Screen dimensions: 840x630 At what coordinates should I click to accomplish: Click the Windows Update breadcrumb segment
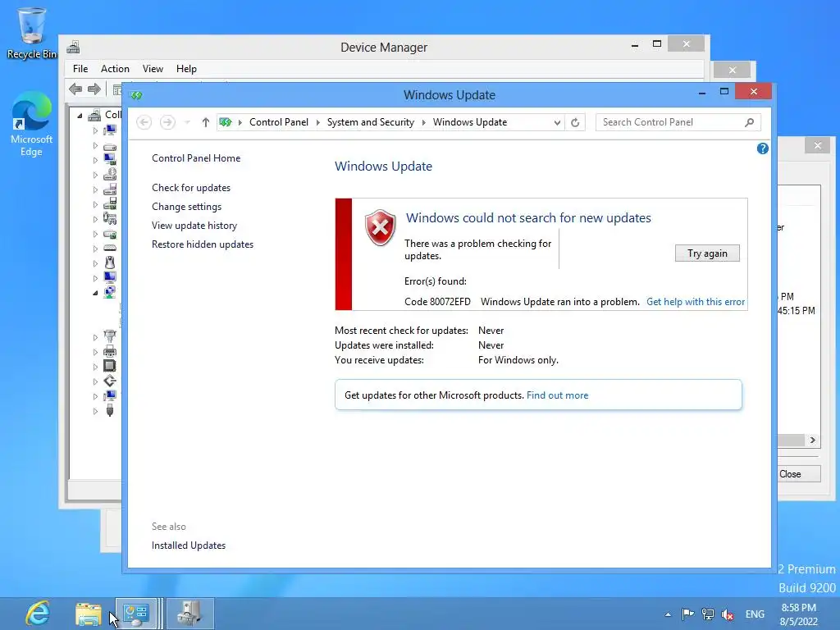[x=470, y=122]
